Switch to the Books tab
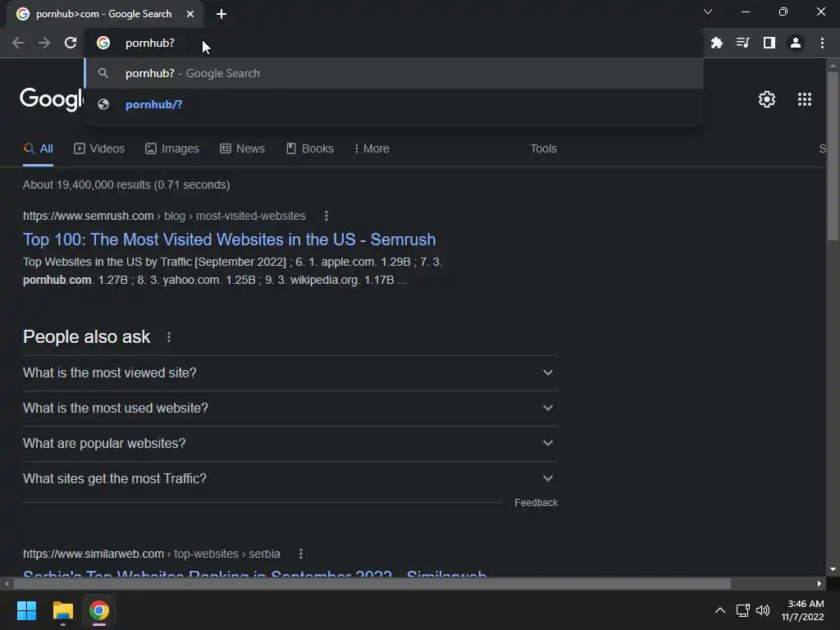840x630 pixels. tap(309, 149)
